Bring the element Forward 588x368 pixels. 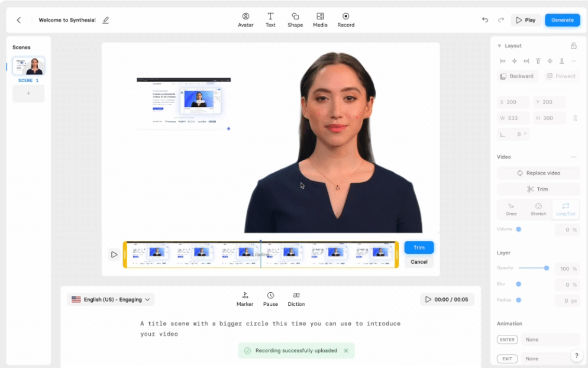561,76
